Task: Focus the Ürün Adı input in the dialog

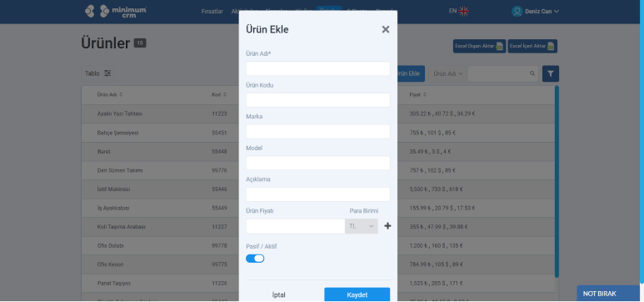Action: click(318, 68)
